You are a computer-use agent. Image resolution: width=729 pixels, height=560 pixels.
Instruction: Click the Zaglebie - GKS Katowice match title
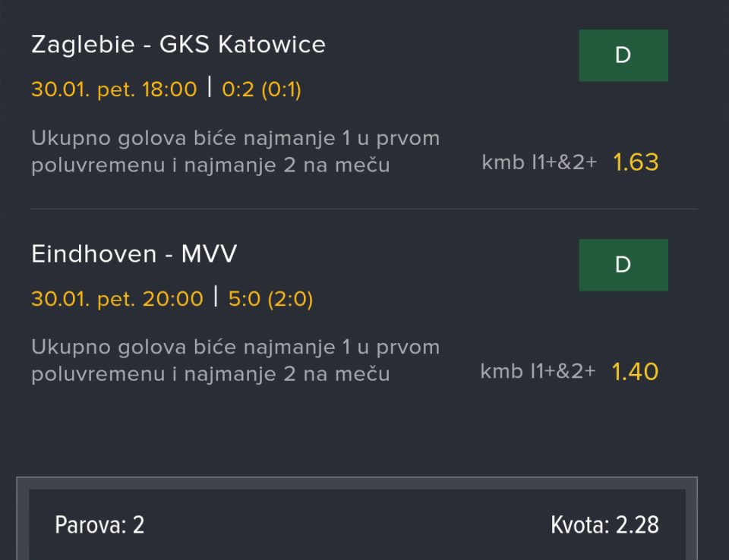(178, 45)
